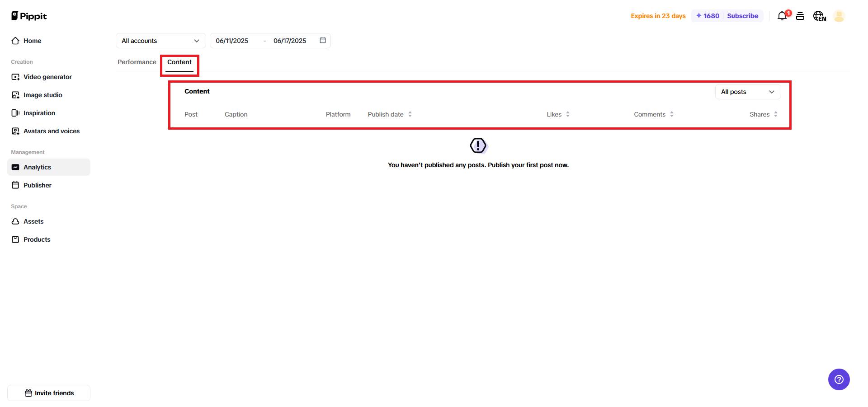Expand the All posts filter dropdown
Screen dimensions: 868x407
748,92
